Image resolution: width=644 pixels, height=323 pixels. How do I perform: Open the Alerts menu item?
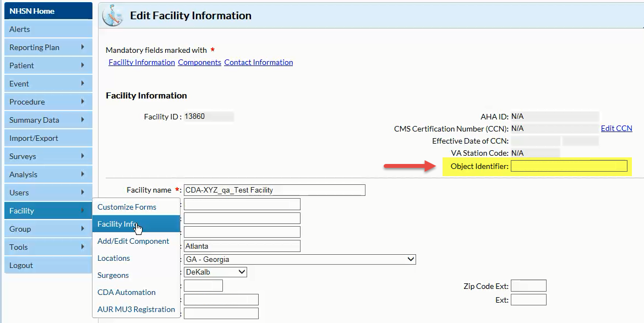click(48, 29)
